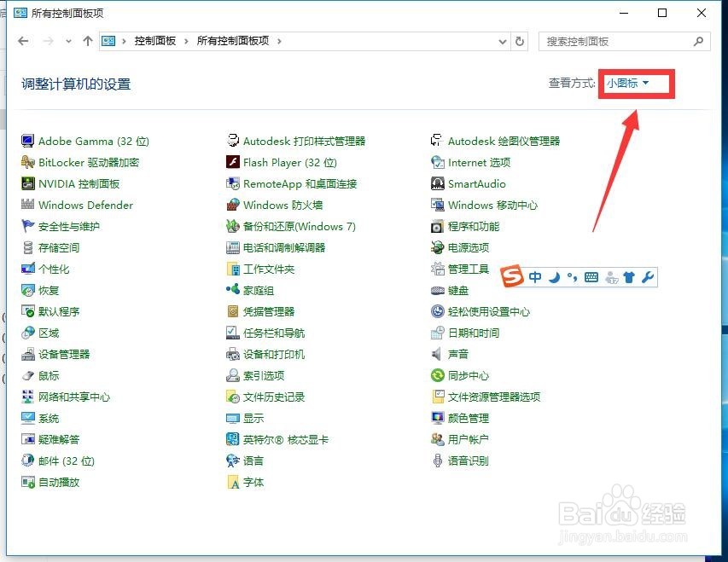Screen dimensions: 728x562
Task: Click the 鼠标 mouse icon
Action: pos(28,375)
